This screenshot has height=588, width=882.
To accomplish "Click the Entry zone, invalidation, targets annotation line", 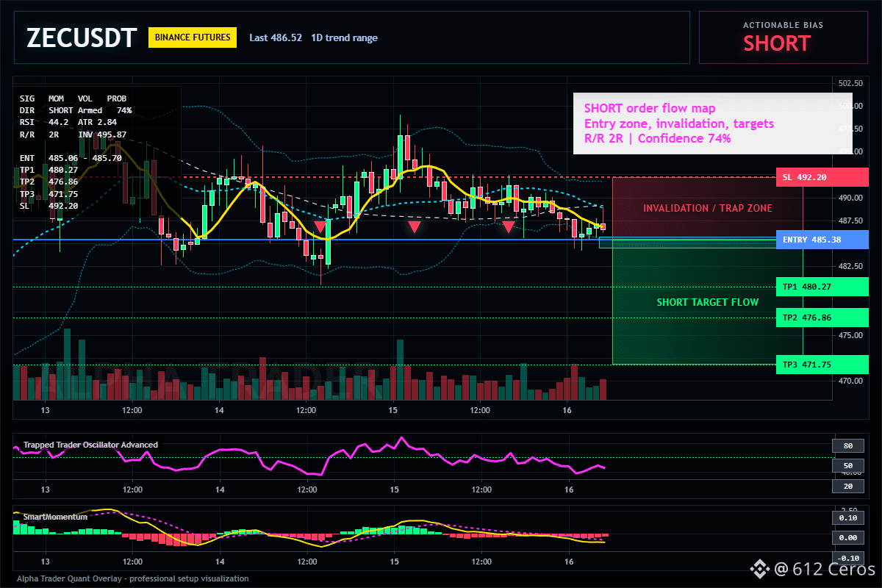I will [x=678, y=123].
